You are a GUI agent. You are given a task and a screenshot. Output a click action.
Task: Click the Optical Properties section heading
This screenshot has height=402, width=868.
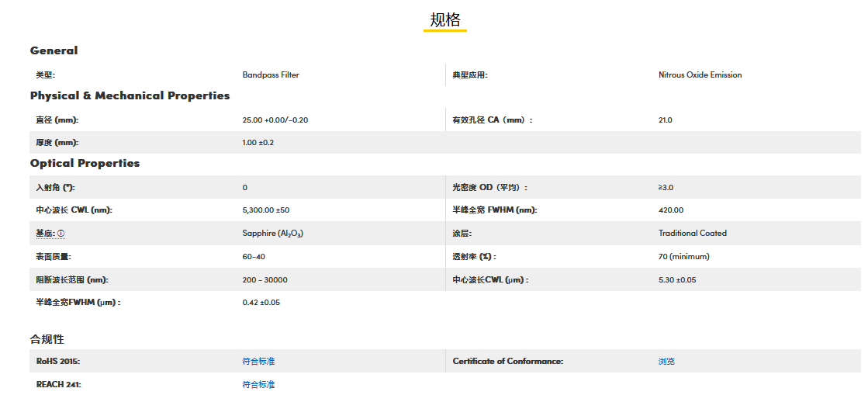[85, 163]
